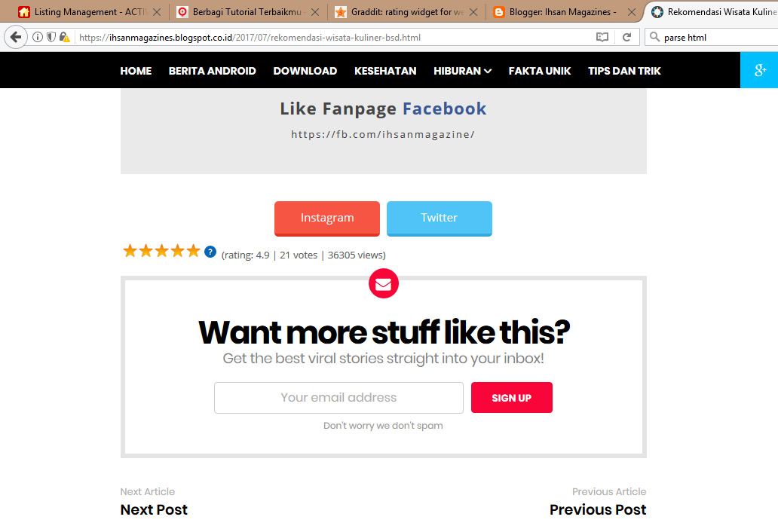The width and height of the screenshot is (778, 532).
Task: Expand the HIBURAN dropdown menu
Action: [x=462, y=71]
